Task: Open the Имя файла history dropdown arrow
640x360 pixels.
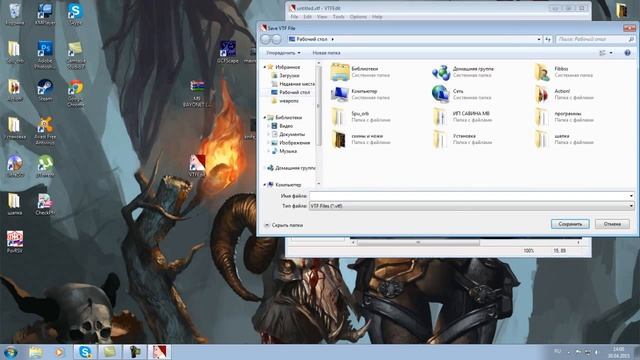Action: coord(631,196)
